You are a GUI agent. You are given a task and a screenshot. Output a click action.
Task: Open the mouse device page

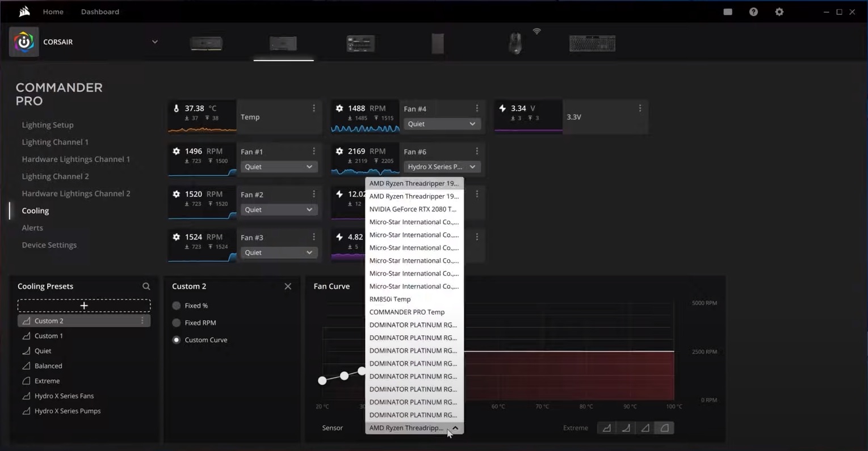pyautogui.click(x=514, y=43)
